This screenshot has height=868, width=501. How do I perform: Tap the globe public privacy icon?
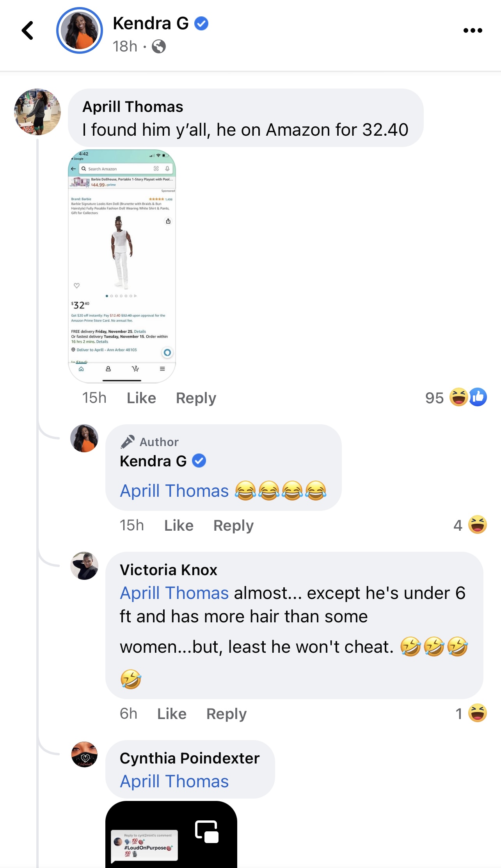[159, 46]
